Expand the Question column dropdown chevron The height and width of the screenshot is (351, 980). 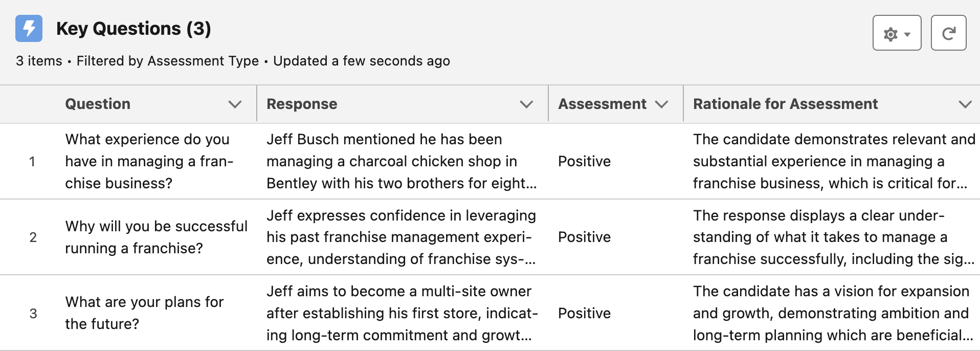(x=235, y=104)
